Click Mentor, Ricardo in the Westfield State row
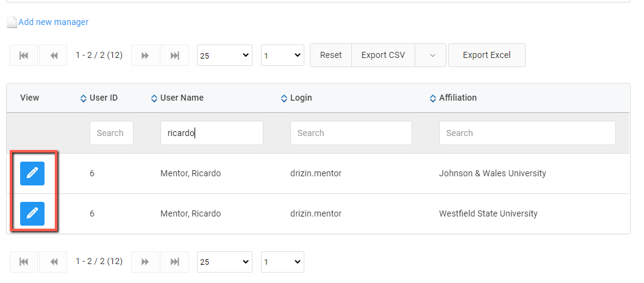 pos(190,213)
